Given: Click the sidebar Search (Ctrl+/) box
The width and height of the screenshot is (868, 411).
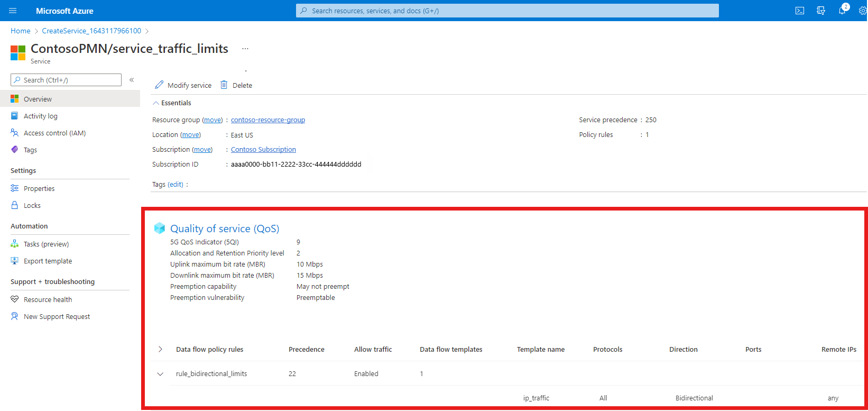Looking at the screenshot, I should click(x=66, y=80).
